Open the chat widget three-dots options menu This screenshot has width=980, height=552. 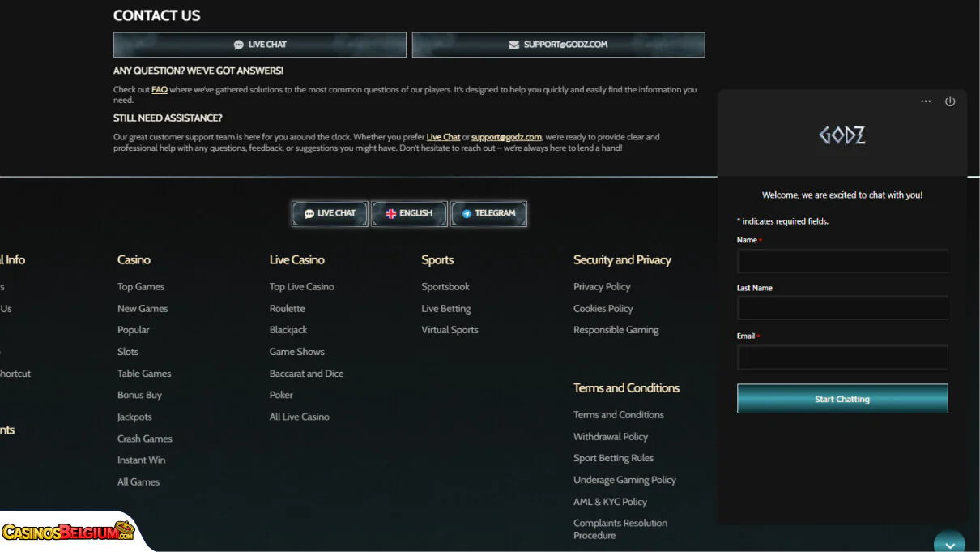[x=926, y=101]
